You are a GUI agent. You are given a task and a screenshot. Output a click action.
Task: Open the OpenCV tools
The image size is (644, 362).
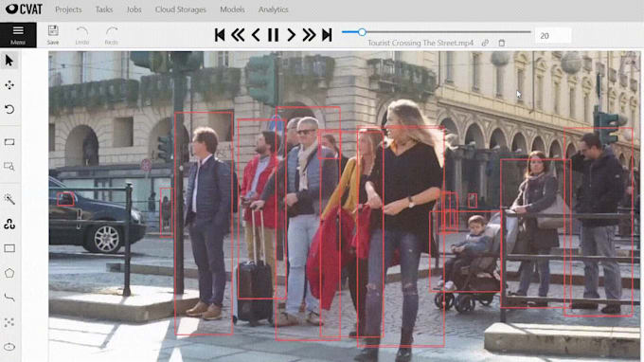(9, 224)
